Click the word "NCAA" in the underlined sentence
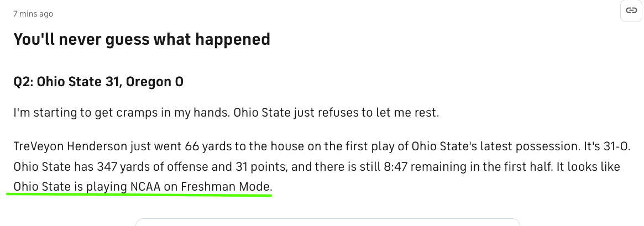The width and height of the screenshot is (644, 226). pyautogui.click(x=145, y=187)
